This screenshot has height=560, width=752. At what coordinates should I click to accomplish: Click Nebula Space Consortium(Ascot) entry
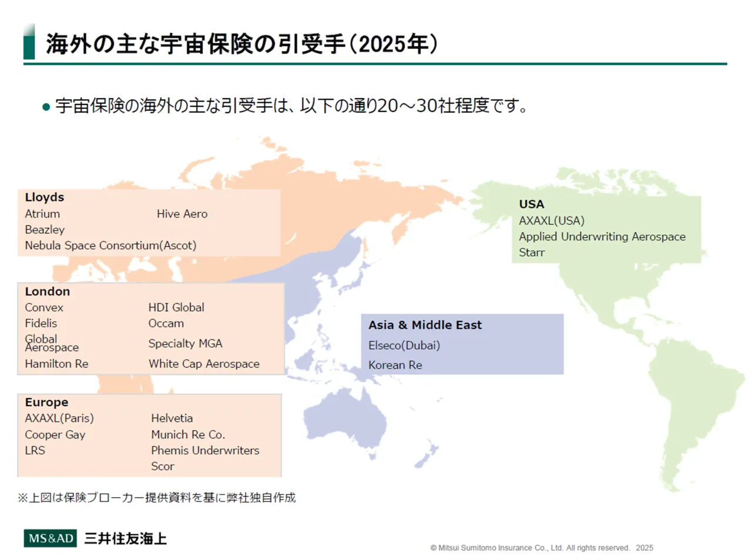click(110, 245)
